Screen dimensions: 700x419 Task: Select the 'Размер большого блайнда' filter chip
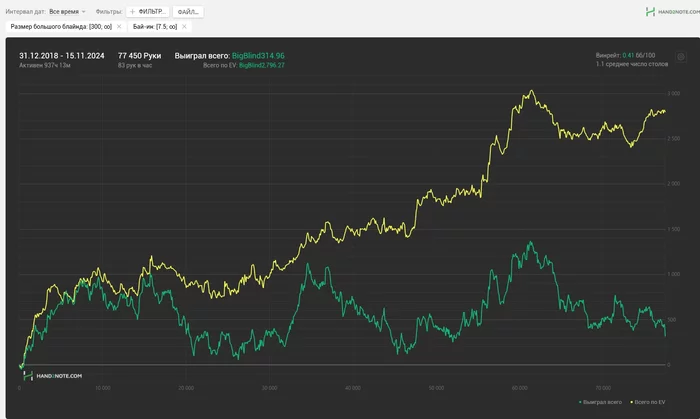coord(60,27)
